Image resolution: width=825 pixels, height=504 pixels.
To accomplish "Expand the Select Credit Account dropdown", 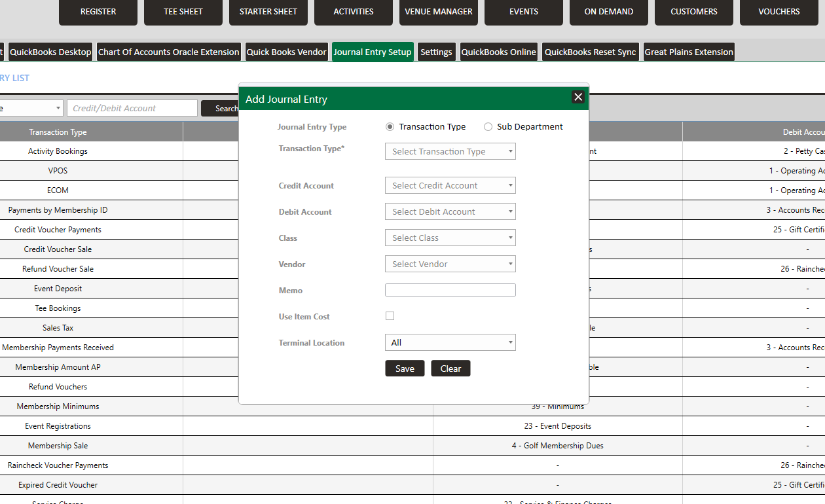I will tap(450, 186).
